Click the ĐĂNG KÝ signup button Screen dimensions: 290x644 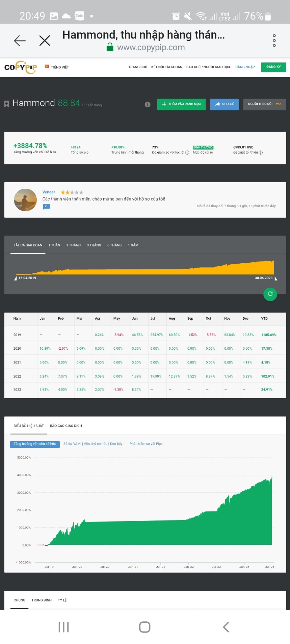[x=273, y=67]
